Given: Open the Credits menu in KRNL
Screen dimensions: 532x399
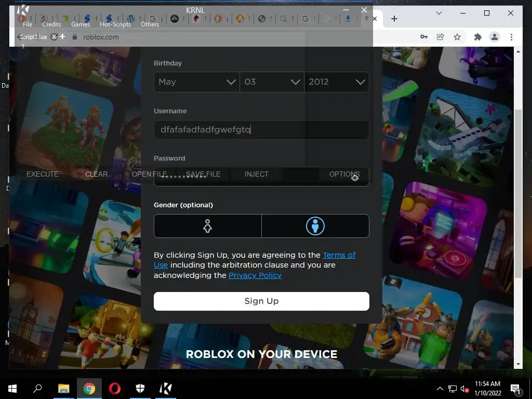Looking at the screenshot, I should [51, 24].
